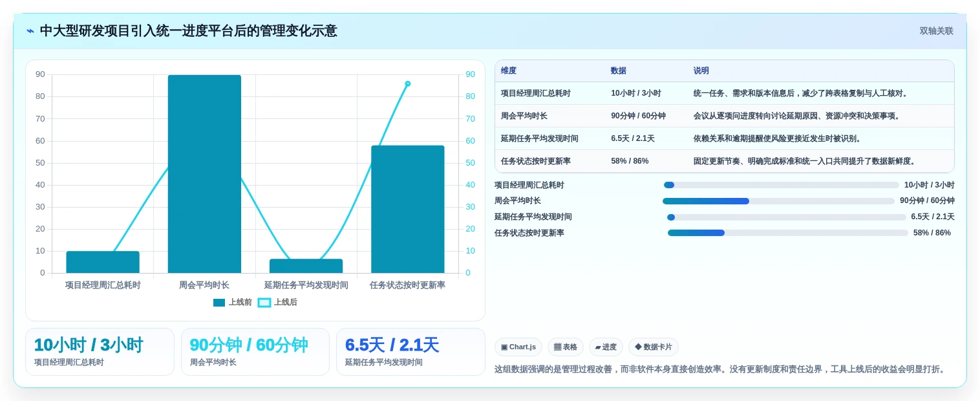The width and height of the screenshot is (980, 401).
Task: Click the 6.5天 / 2.1天 progress value label
Action: (933, 217)
